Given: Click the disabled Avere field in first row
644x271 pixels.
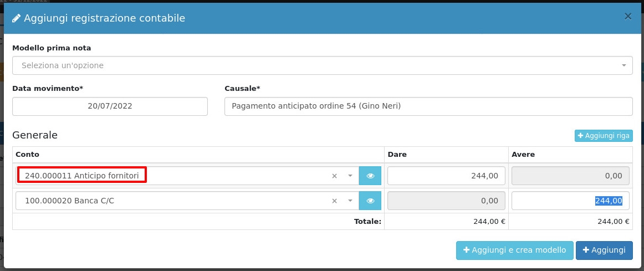Looking at the screenshot, I should (x=570, y=176).
